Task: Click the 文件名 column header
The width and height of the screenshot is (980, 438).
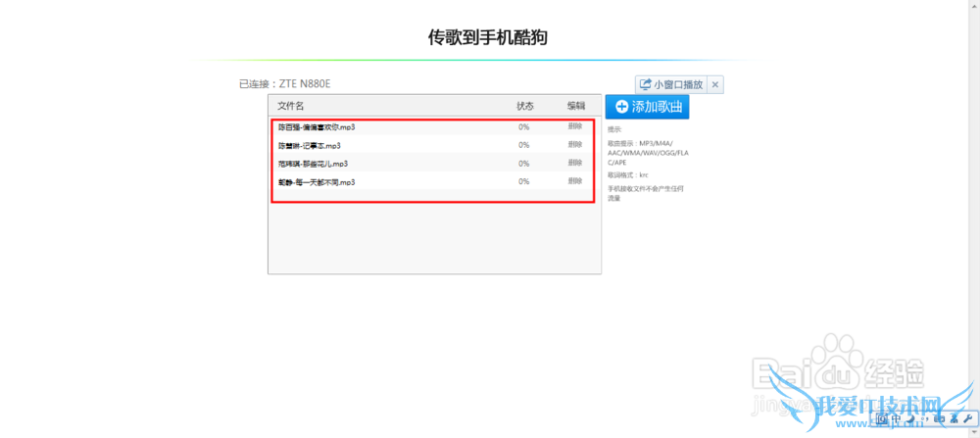Action: (x=291, y=106)
